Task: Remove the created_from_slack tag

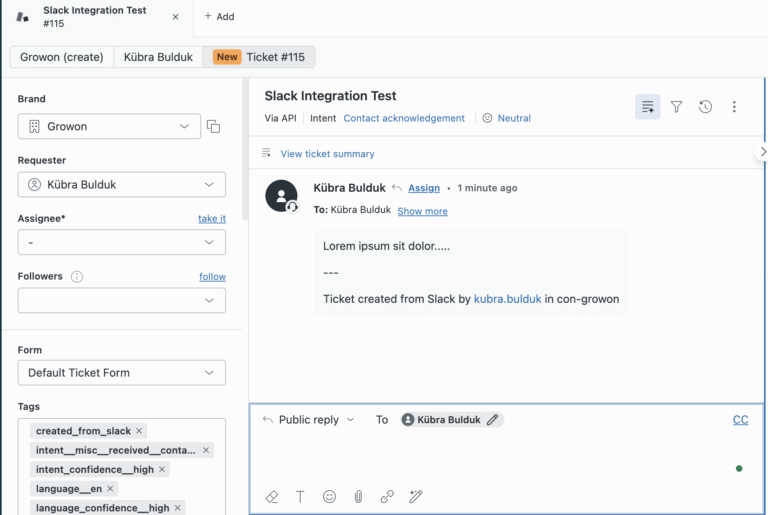Action: pyautogui.click(x=139, y=431)
